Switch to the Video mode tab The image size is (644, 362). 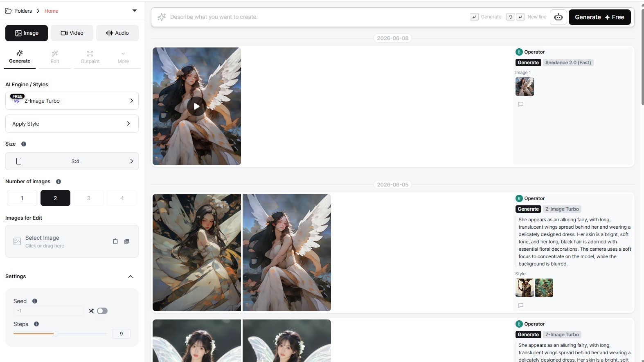tap(72, 33)
